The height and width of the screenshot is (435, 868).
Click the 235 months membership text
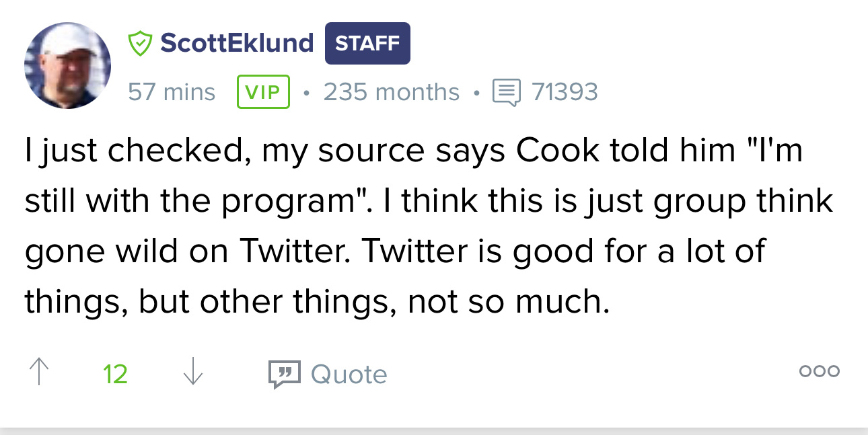pos(392,91)
